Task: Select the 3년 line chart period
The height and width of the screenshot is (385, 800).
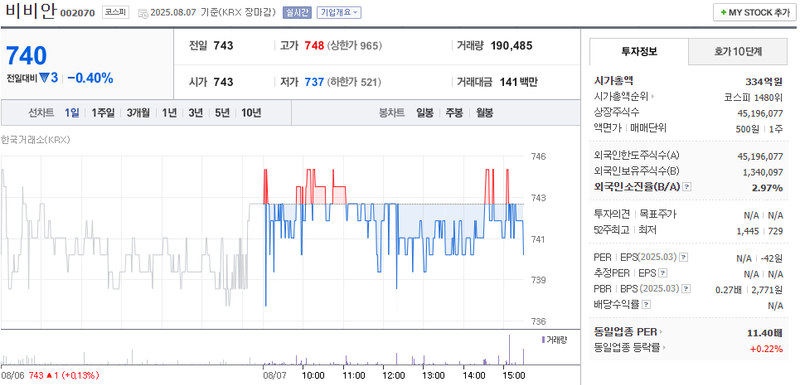Action: pyautogui.click(x=195, y=113)
